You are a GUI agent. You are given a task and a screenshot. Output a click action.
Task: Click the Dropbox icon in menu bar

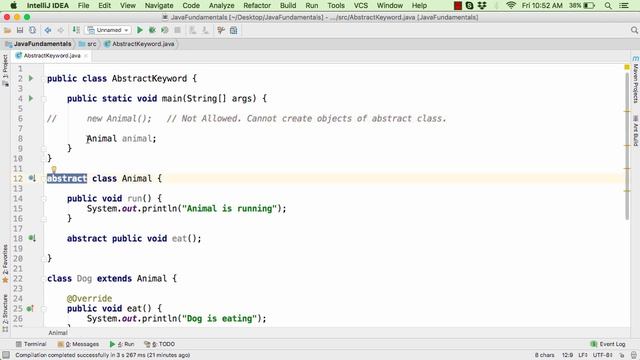[482, 6]
